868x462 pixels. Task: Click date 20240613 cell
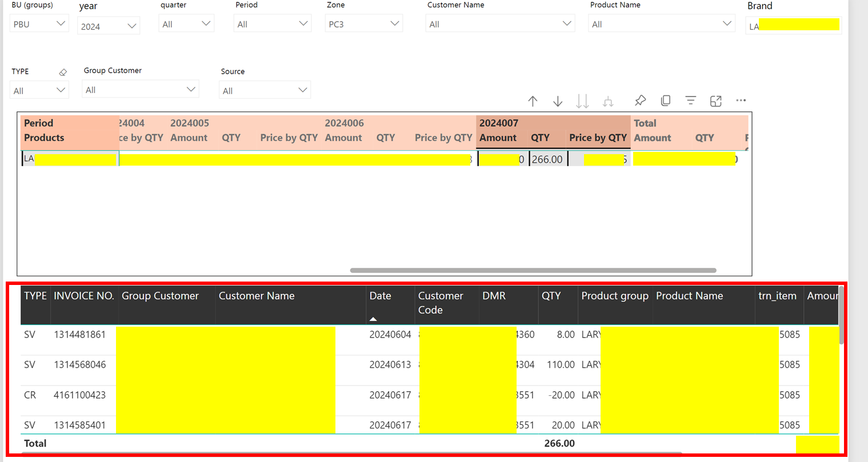point(390,364)
